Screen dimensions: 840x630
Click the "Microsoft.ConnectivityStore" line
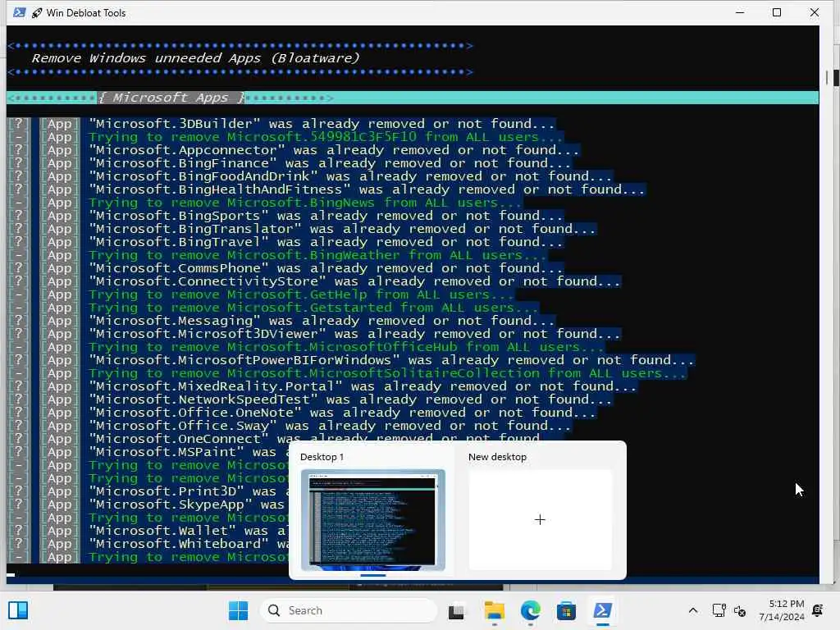point(354,281)
